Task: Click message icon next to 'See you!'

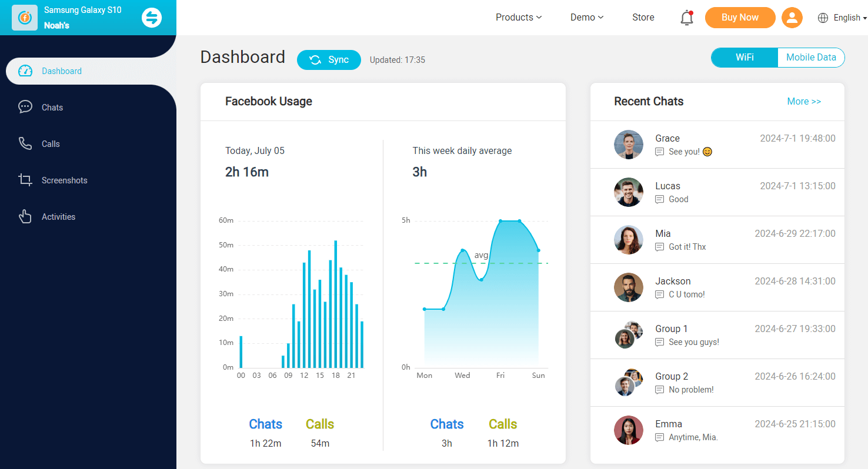Action: point(659,152)
